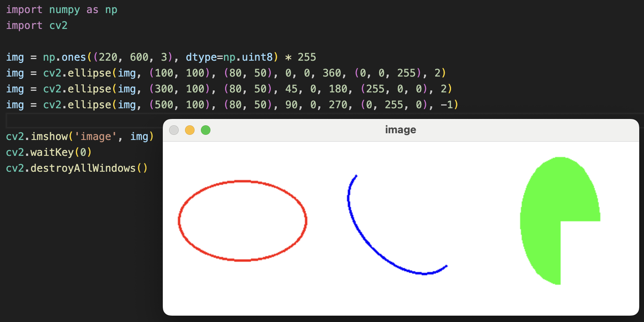Maximize the image window with the green button
644x322 pixels.
[206, 130]
